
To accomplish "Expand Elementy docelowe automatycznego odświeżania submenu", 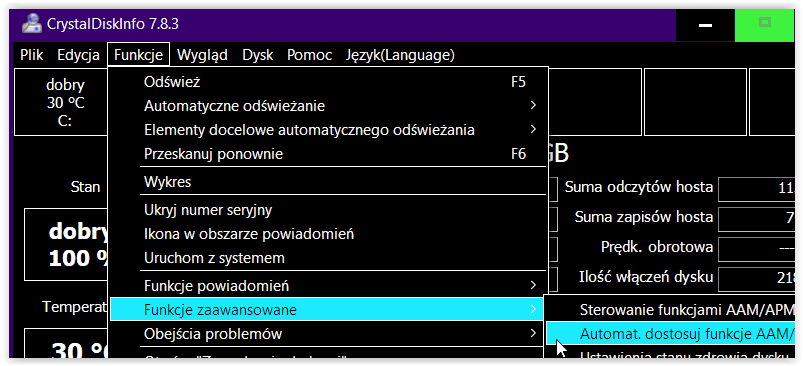I will point(328,130).
